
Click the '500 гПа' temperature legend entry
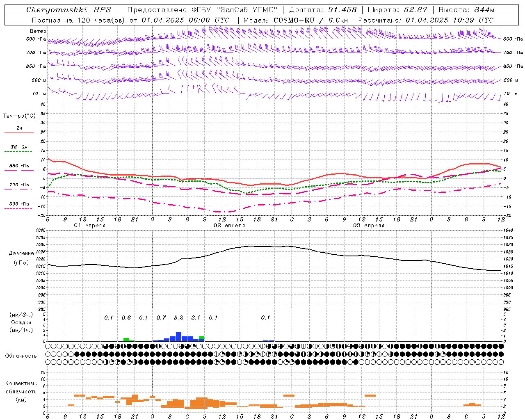(19, 204)
